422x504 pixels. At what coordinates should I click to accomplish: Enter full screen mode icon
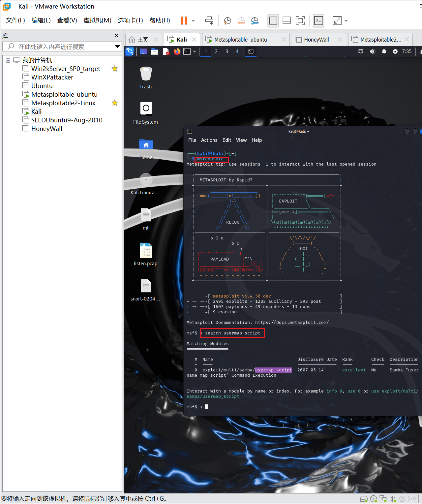click(300, 20)
